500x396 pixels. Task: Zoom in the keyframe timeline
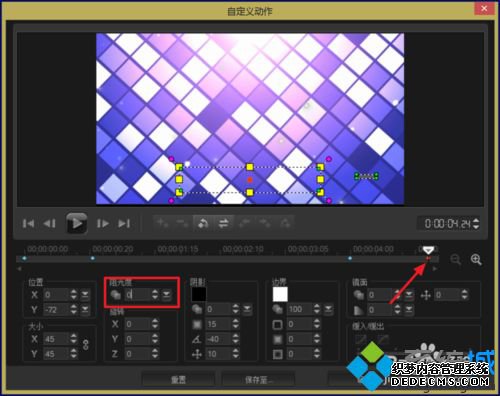476,259
